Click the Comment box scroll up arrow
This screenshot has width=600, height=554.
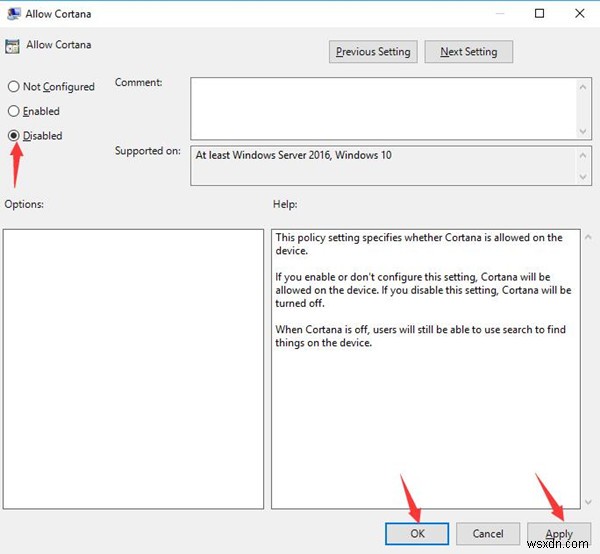(583, 87)
